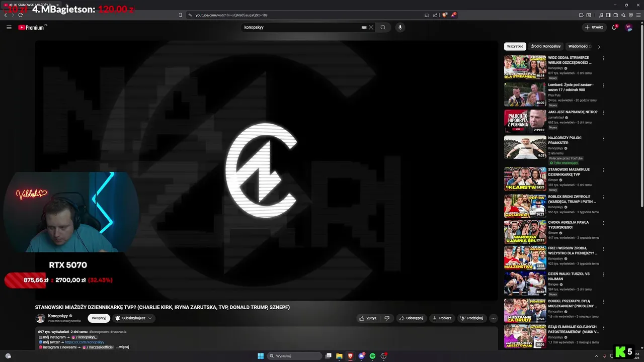Open options menu for Lombard video
Screen dimensions: 644x362
pyautogui.click(x=603, y=85)
